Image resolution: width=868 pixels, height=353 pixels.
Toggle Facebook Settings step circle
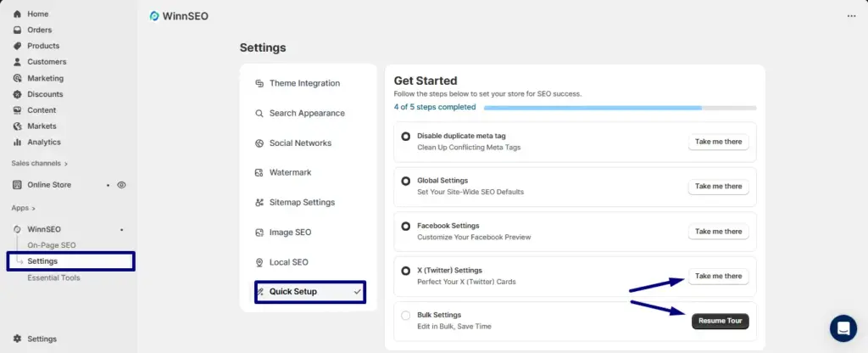(x=406, y=226)
